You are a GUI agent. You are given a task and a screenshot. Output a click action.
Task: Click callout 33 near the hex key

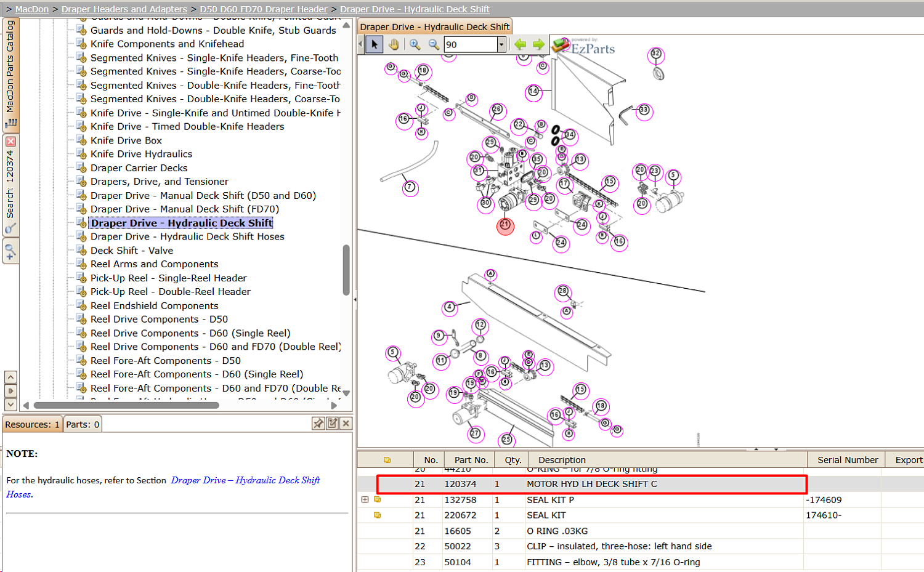[x=644, y=111]
